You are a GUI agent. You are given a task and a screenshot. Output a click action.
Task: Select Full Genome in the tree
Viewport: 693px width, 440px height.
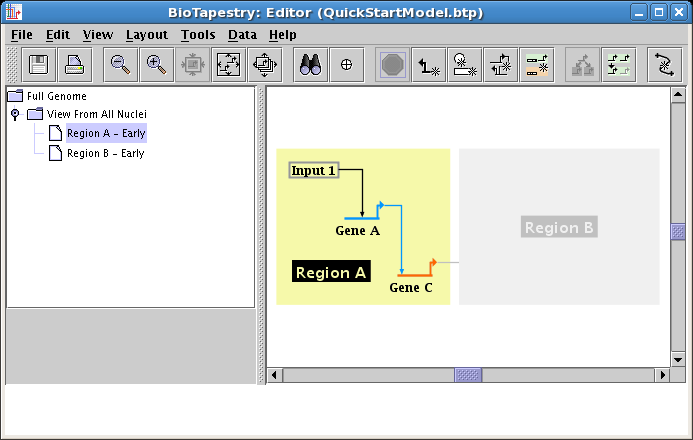pos(56,96)
